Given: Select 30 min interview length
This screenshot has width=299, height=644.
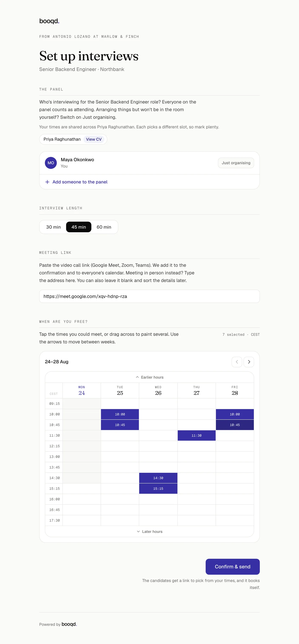Looking at the screenshot, I should [x=53, y=227].
